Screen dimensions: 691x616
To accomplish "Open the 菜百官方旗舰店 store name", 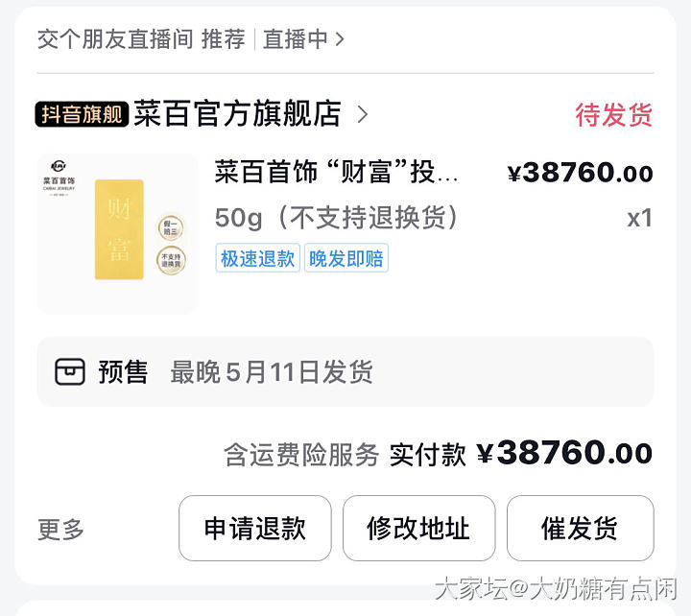I will pyautogui.click(x=237, y=115).
